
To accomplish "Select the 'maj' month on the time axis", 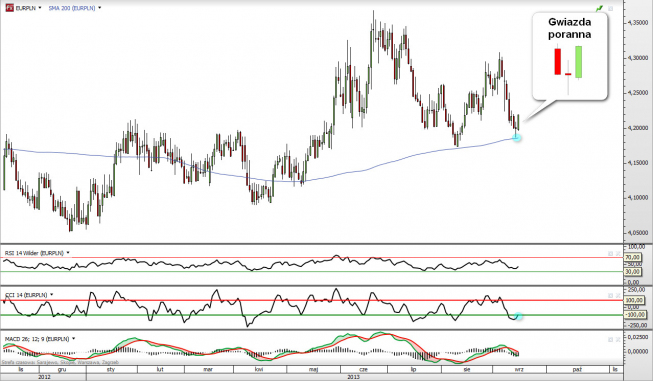I will coord(314,369).
